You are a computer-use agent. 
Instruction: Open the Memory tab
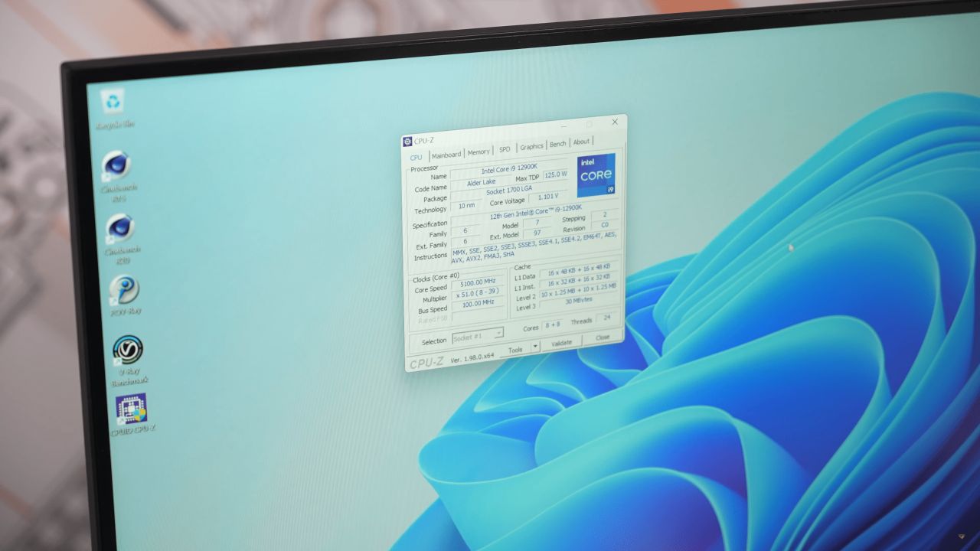tap(479, 152)
